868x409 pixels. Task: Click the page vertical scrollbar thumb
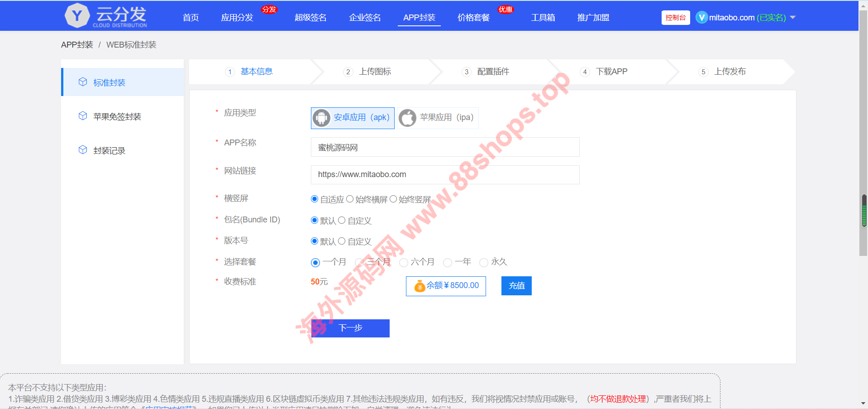pyautogui.click(x=863, y=136)
